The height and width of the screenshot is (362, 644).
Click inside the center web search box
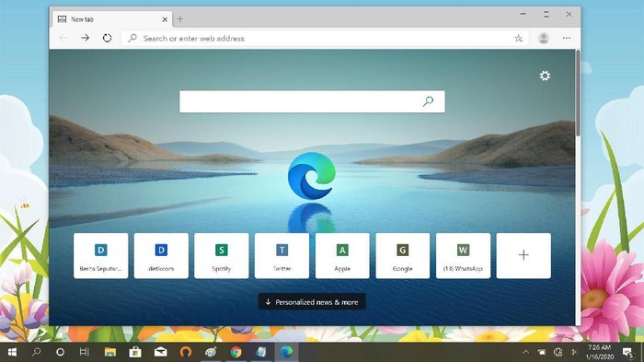[312, 101]
